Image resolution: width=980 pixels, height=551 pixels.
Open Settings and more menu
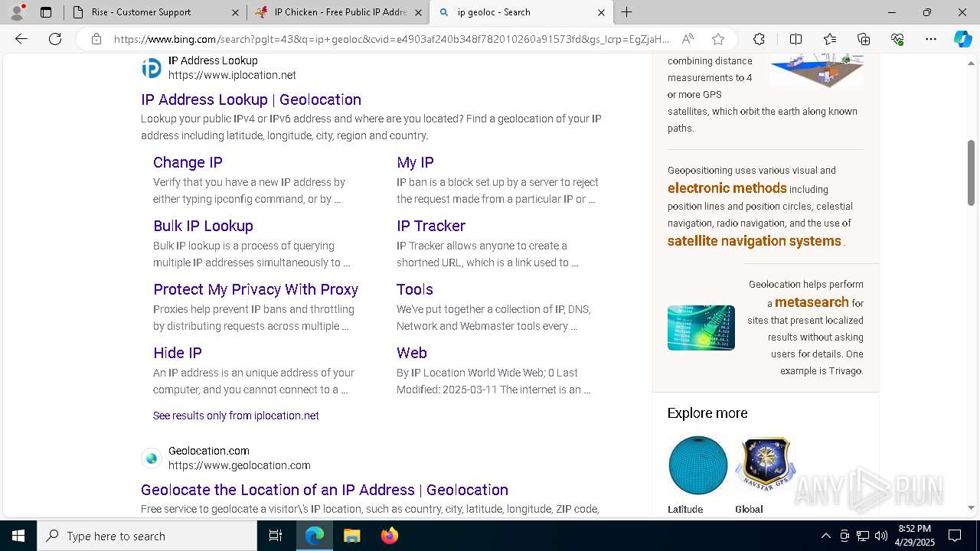[931, 39]
